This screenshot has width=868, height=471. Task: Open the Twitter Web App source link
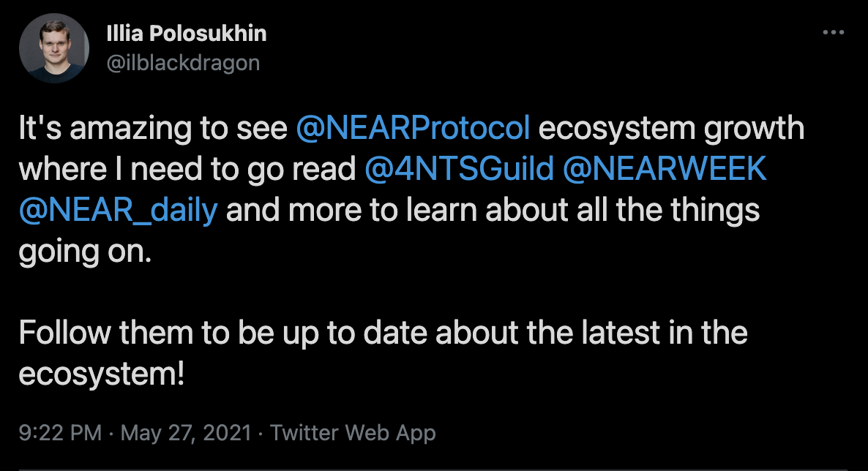353,432
